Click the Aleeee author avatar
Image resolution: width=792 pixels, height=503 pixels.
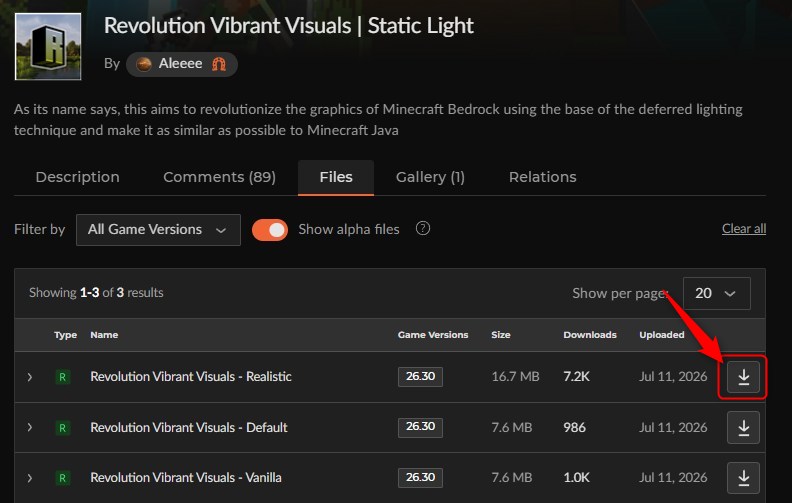tap(144, 64)
